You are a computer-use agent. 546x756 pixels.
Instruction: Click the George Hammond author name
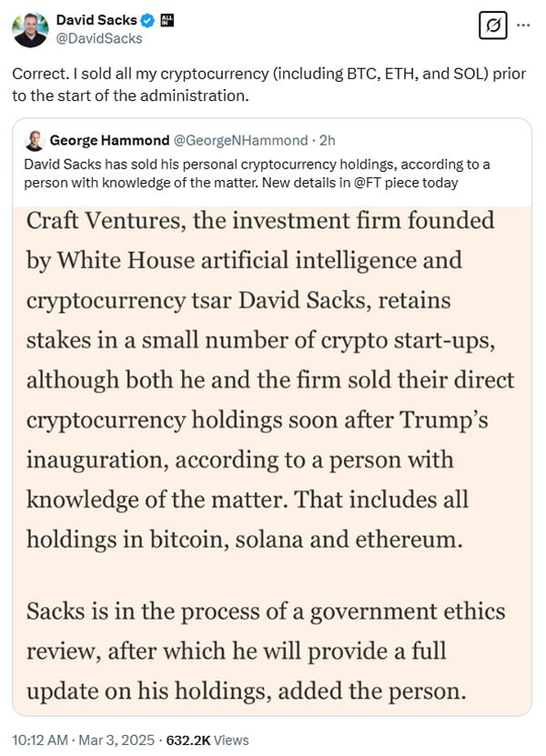(109, 140)
